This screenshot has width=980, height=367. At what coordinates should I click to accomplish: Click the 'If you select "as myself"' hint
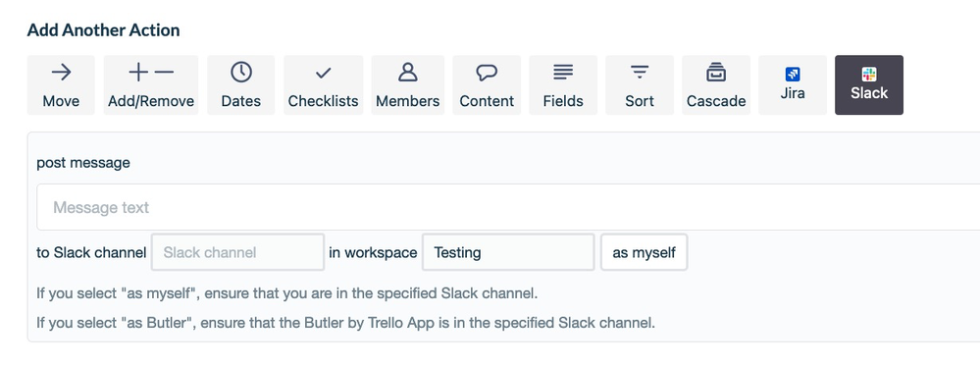[286, 292]
